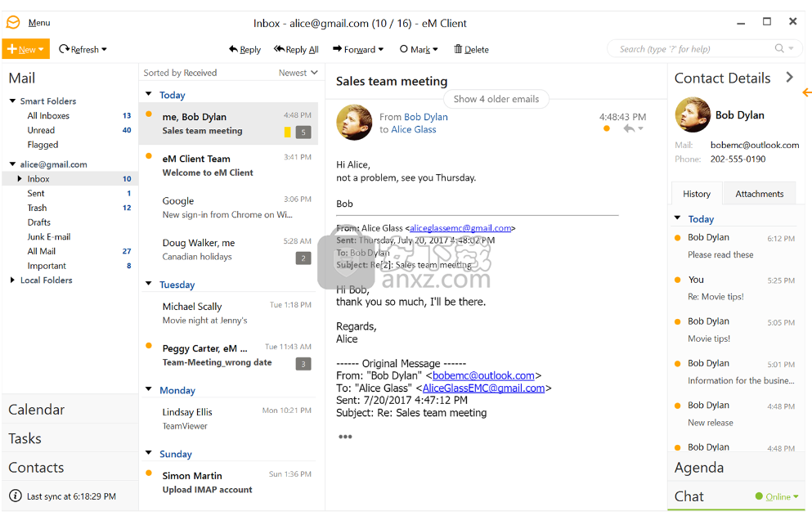This screenshot has width=812, height=516.
Task: Open the aliceglassemc@gmail.com link
Action: coord(460,228)
